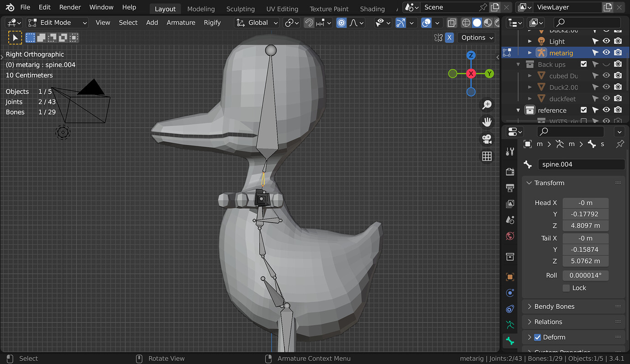Click the spine.004 bone name field

(x=581, y=165)
